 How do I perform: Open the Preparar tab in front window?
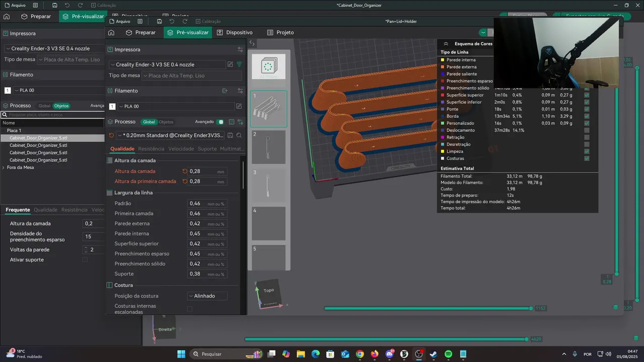point(140,32)
